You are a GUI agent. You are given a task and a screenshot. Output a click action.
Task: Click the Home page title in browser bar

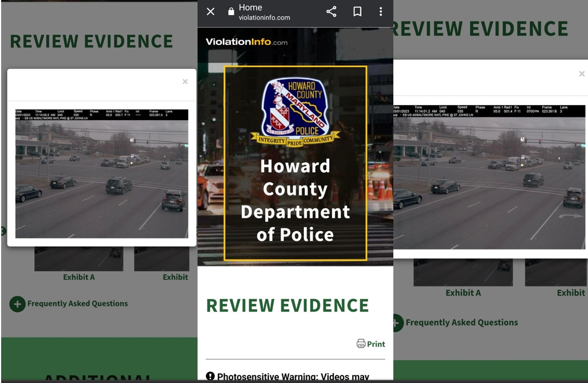pos(251,8)
